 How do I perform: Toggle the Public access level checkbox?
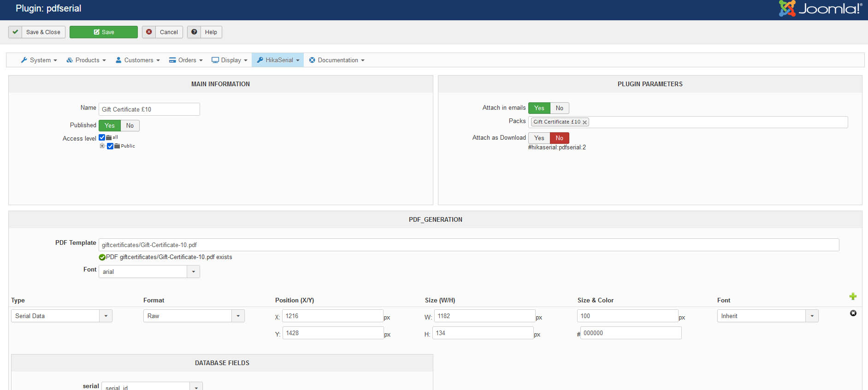110,146
